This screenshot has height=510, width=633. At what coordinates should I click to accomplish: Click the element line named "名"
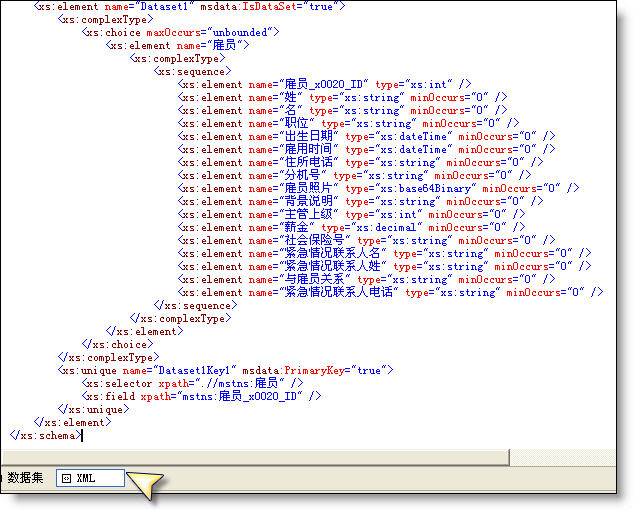coord(342,110)
